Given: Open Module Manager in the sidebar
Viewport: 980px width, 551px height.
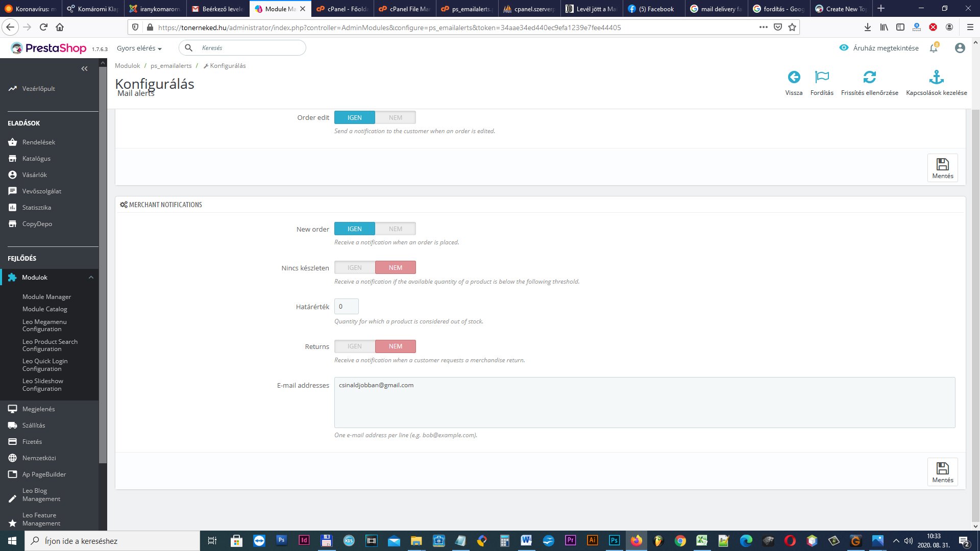Looking at the screenshot, I should pyautogui.click(x=46, y=297).
